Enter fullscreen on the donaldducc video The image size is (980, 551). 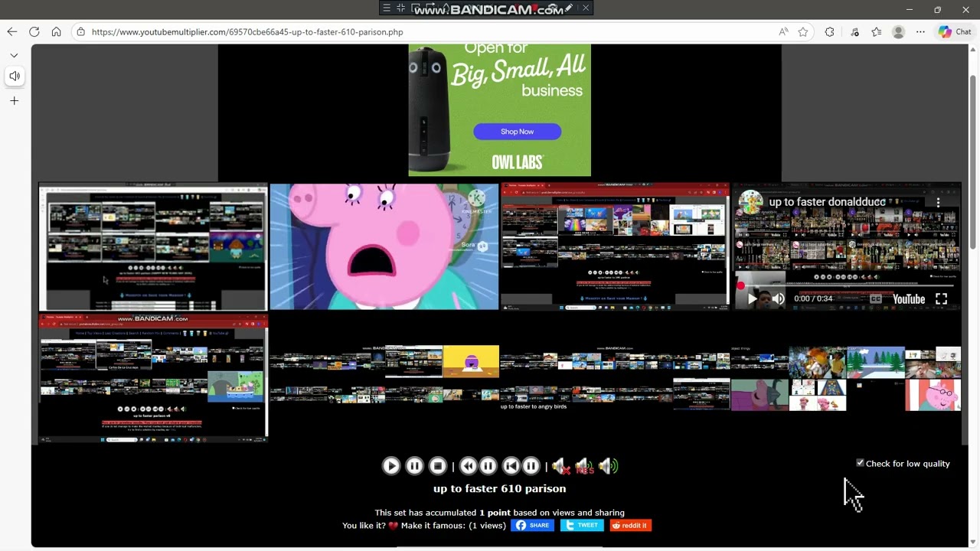point(941,299)
